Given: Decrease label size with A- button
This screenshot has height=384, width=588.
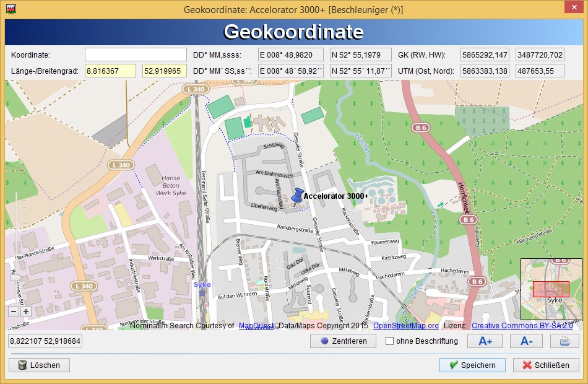Looking at the screenshot, I should [526, 341].
